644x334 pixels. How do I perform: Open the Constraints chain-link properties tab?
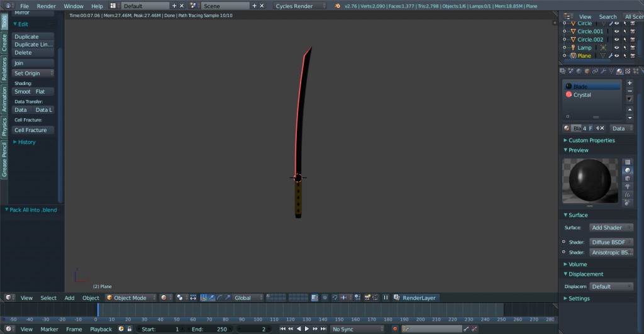click(x=595, y=71)
